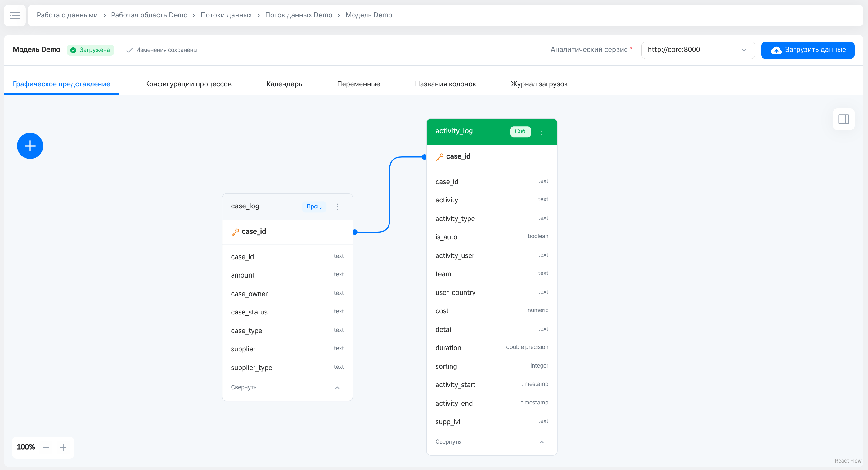
Task: Select the case_owner row in case_log
Action: pyautogui.click(x=287, y=294)
